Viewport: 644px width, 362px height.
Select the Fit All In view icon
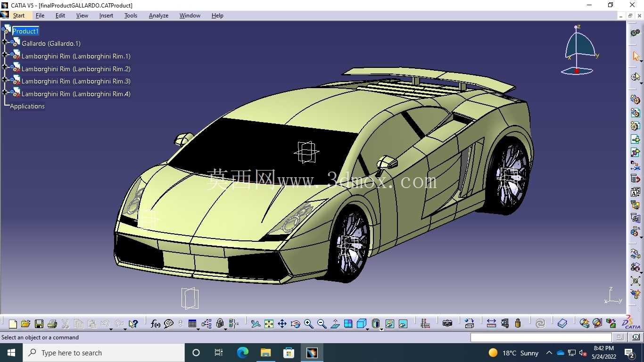coord(269,324)
